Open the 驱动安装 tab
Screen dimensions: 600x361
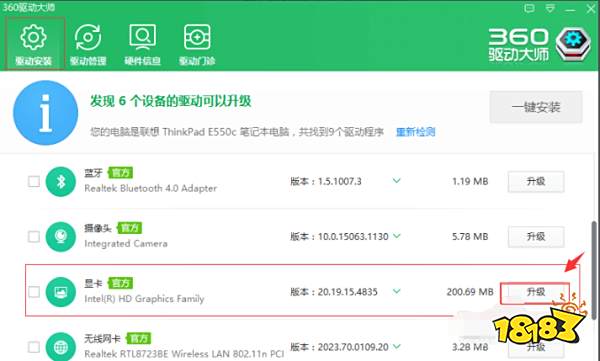pos(34,44)
